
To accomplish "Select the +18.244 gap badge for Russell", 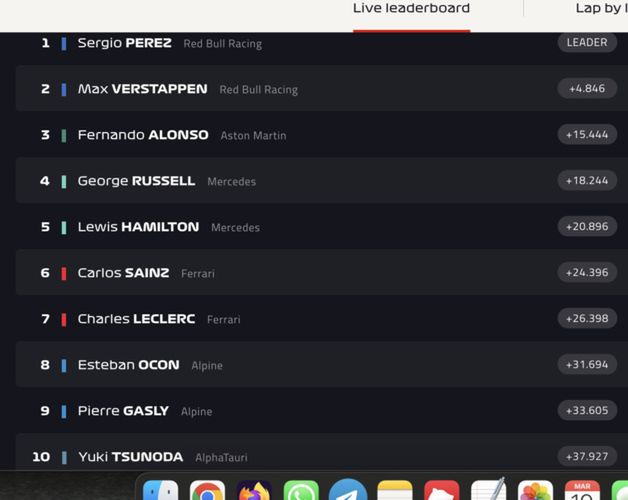I will click(587, 180).
